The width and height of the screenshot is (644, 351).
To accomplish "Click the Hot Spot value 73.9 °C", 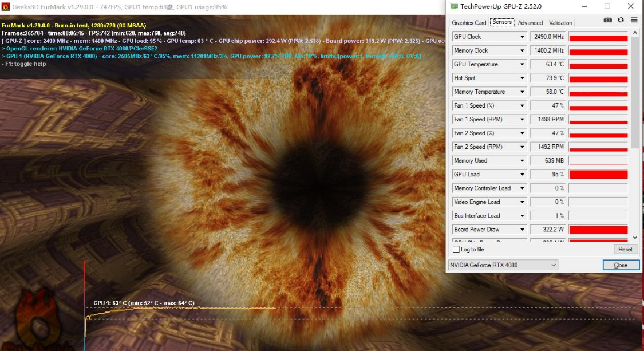I will (x=548, y=78).
